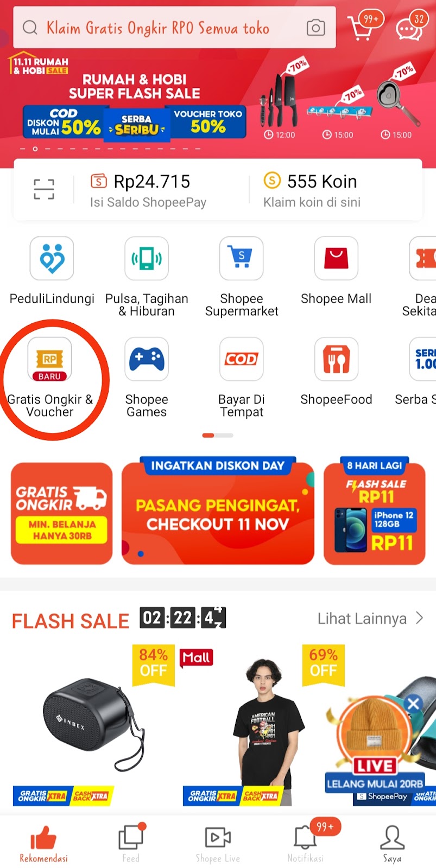Open Shopee Supermarket icon

[242, 258]
